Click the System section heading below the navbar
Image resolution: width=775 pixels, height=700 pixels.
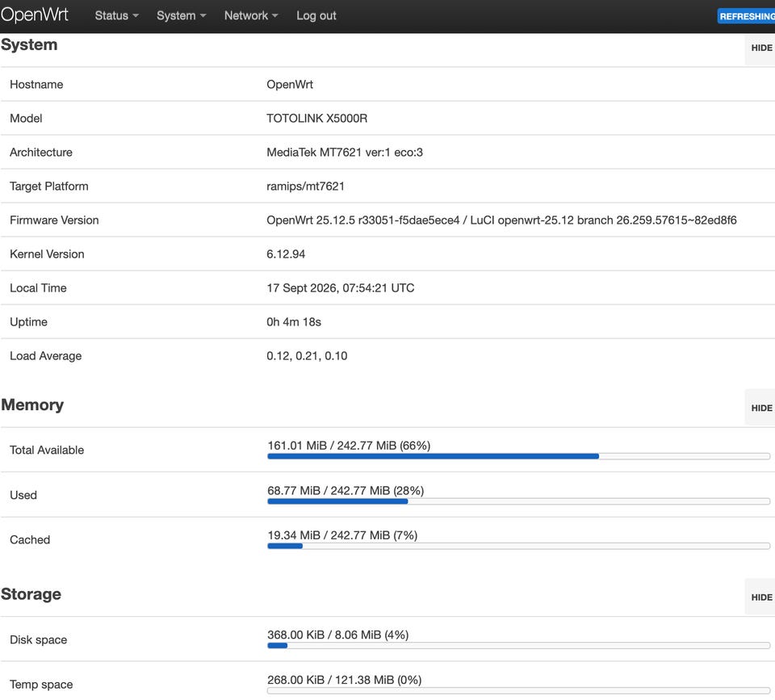coord(29,44)
